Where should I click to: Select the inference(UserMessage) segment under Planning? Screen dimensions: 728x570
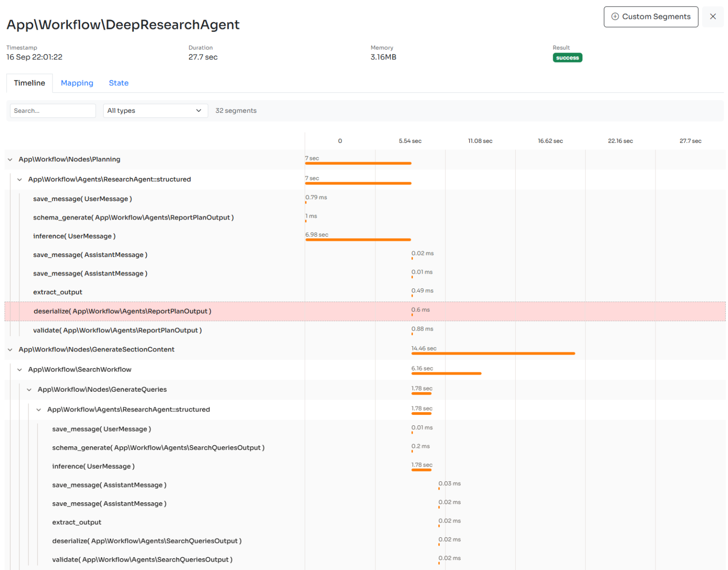74,236
